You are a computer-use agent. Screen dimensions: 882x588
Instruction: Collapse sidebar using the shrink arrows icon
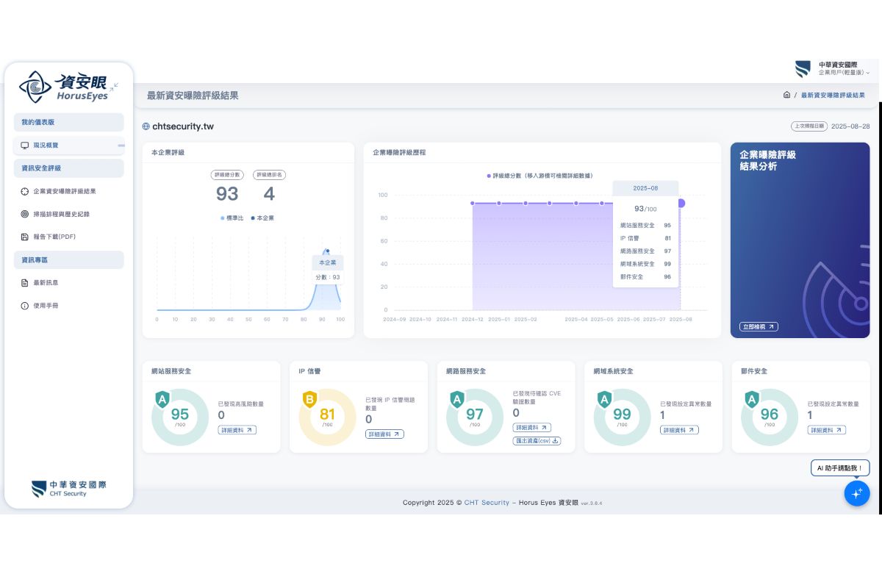pyautogui.click(x=115, y=87)
